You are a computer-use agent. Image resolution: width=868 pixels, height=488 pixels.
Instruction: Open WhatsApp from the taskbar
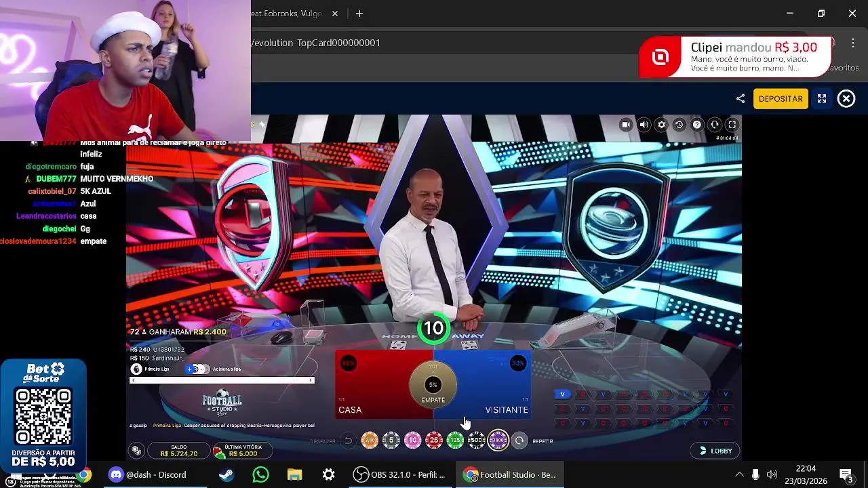[260, 474]
